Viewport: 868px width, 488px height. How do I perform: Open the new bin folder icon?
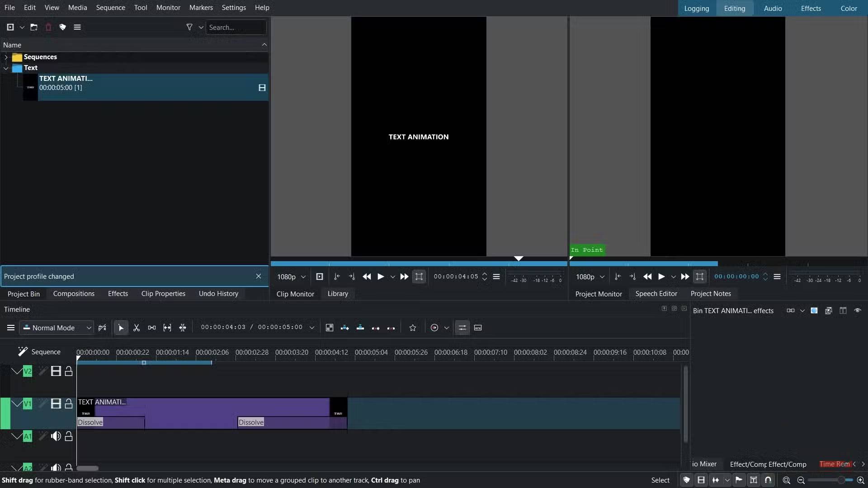(x=34, y=27)
